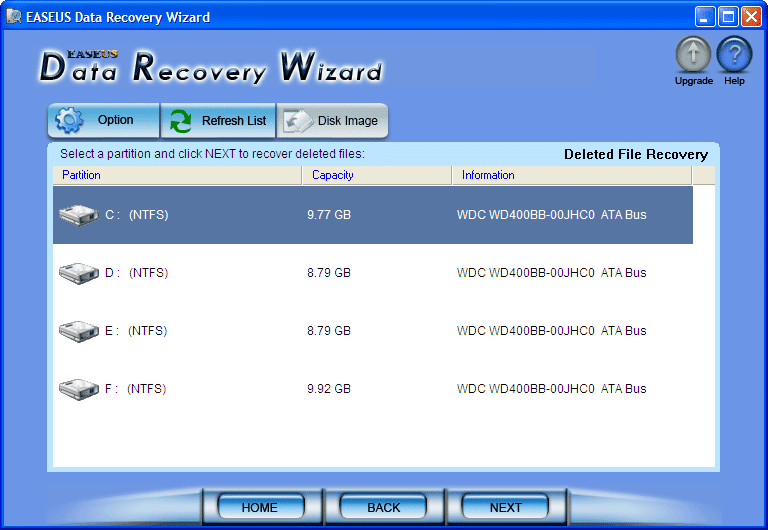Proceed with the NEXT button
This screenshot has height=530, width=768.
[x=505, y=507]
